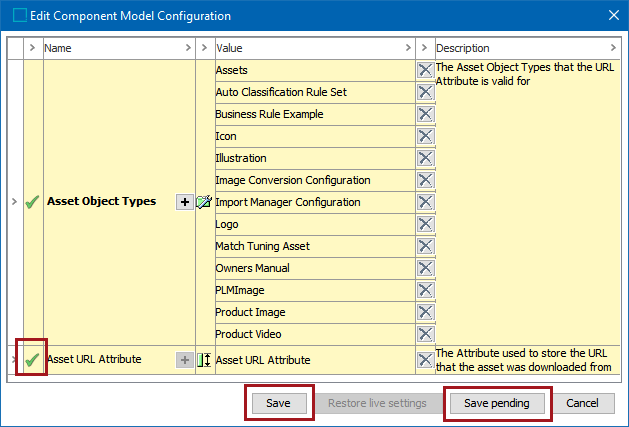This screenshot has height=427, width=629.
Task: Remove the Owners Manual object type
Action: point(425,268)
